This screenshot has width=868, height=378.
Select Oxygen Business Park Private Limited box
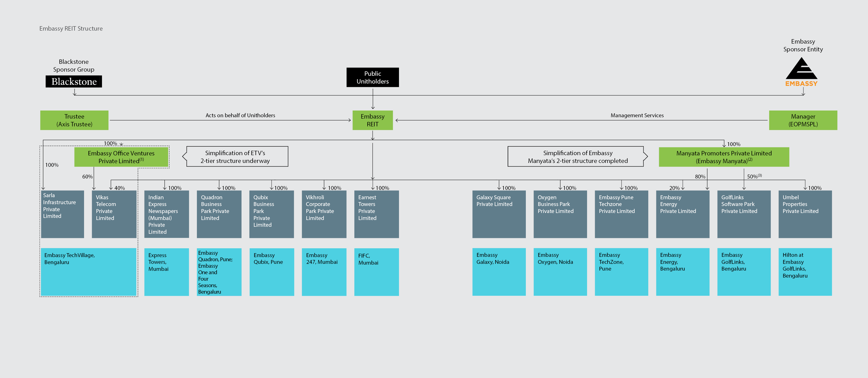point(560,214)
